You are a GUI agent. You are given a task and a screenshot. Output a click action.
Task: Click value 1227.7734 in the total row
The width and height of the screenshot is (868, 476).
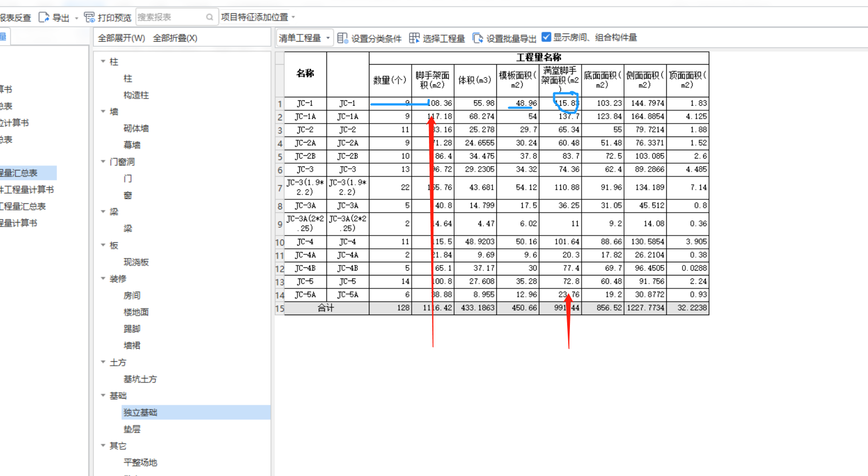tap(645, 308)
